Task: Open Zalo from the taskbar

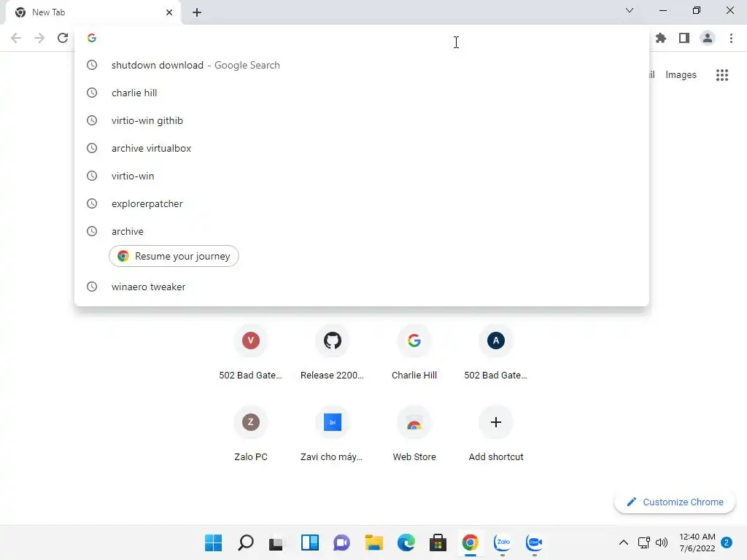Action: pos(502,542)
